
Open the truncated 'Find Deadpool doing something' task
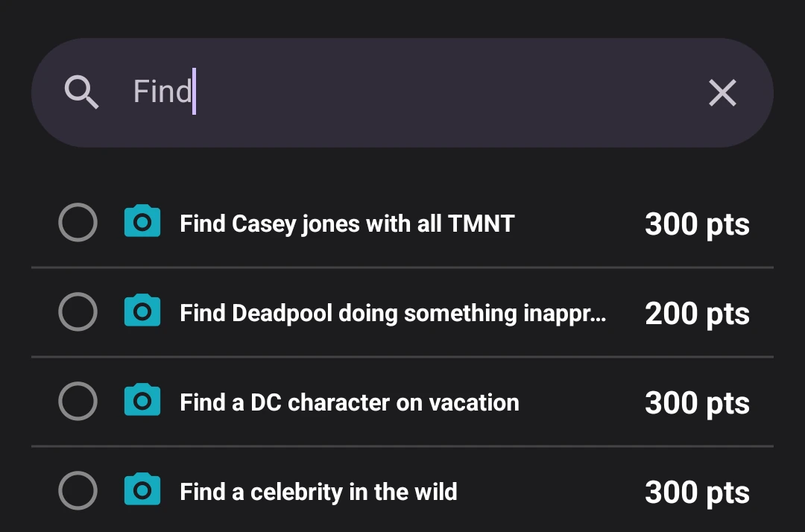coord(393,313)
